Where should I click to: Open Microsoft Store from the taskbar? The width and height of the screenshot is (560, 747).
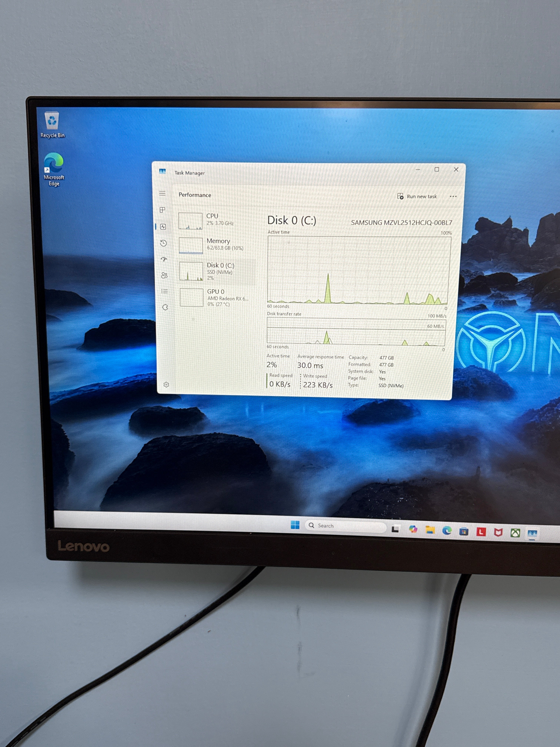click(464, 532)
